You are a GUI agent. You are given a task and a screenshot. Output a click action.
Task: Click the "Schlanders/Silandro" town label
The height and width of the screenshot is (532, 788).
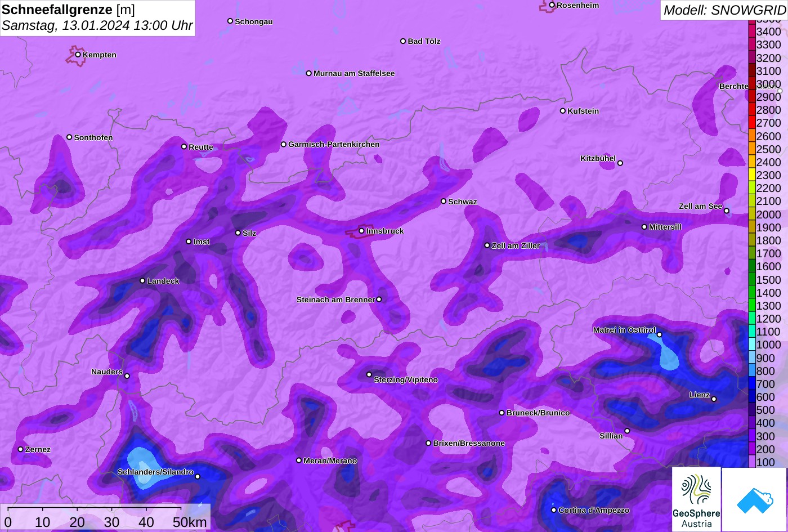(x=155, y=472)
